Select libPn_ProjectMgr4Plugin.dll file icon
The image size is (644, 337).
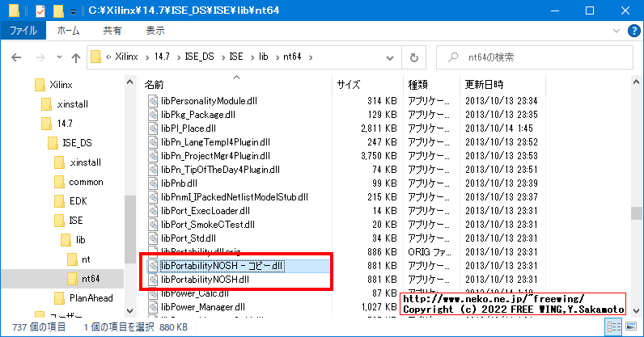click(x=153, y=156)
